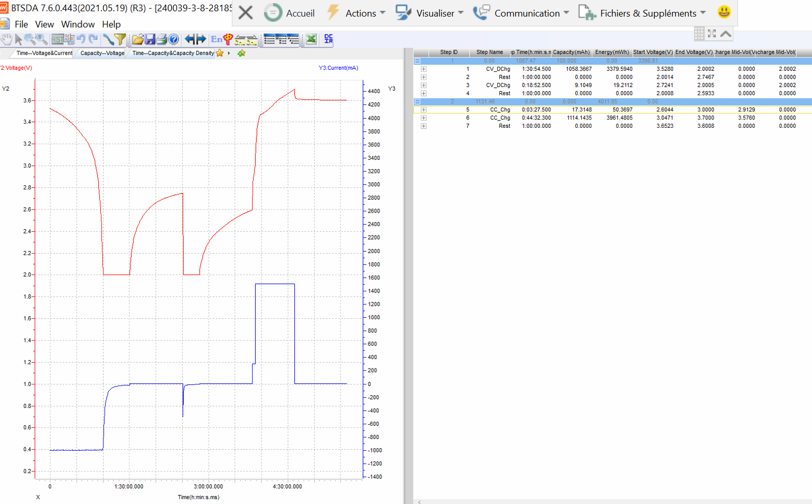Click the RST reset view icon
Image resolution: width=812 pixels, height=504 pixels.
coord(57,39)
